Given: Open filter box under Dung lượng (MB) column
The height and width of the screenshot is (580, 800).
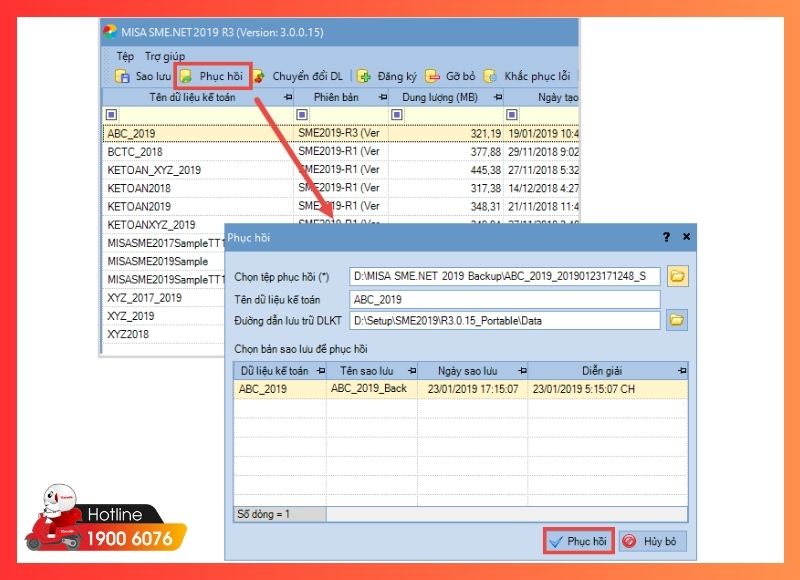Looking at the screenshot, I should pos(397,114).
